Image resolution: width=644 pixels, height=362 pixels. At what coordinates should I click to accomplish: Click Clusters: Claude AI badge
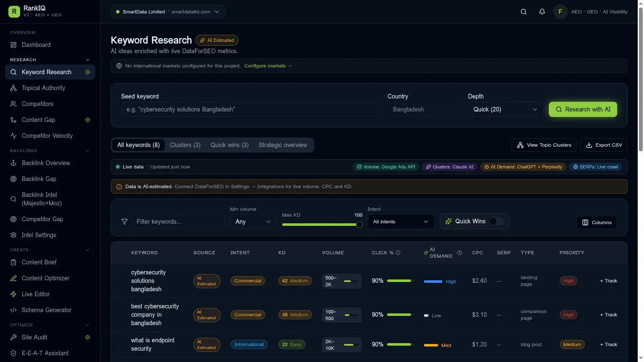449,167
